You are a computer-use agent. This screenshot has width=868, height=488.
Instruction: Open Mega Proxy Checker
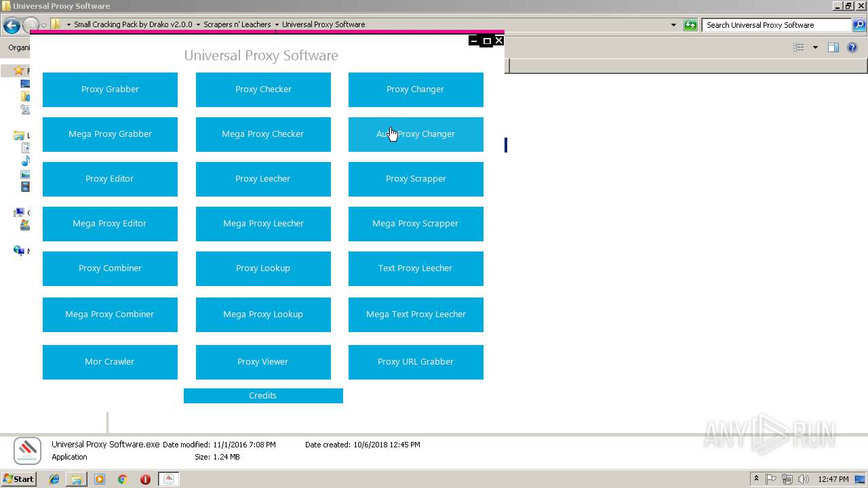pyautogui.click(x=263, y=134)
